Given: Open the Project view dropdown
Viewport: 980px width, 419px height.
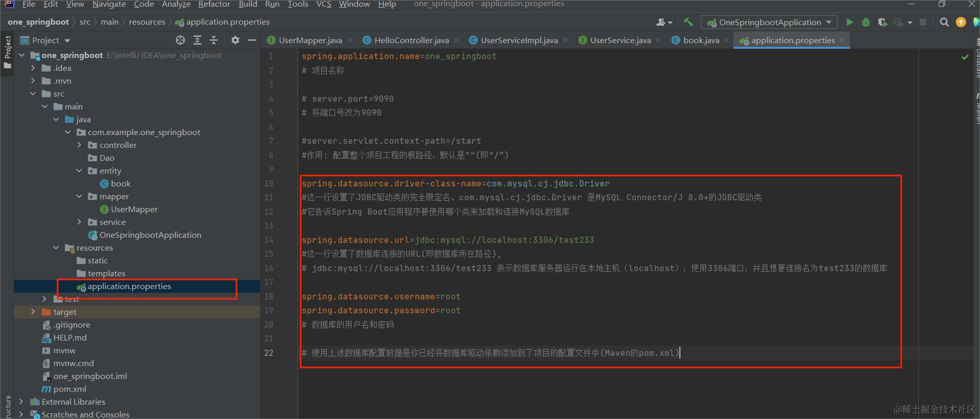Looking at the screenshot, I should tap(45, 40).
